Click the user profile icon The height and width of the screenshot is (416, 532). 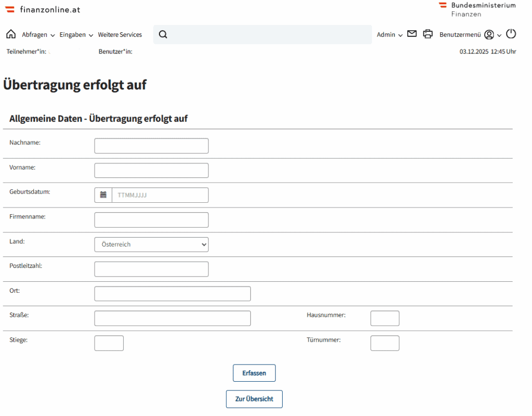489,35
